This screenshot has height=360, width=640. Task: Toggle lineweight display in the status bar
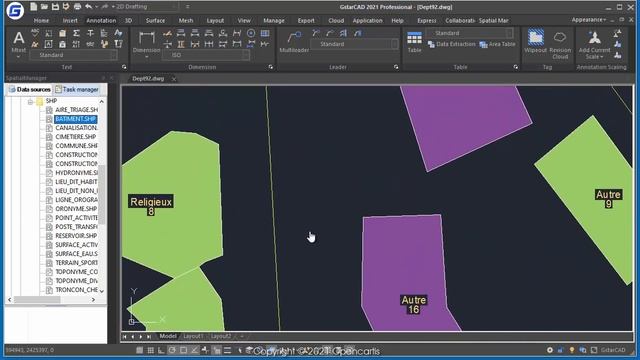click(227, 350)
